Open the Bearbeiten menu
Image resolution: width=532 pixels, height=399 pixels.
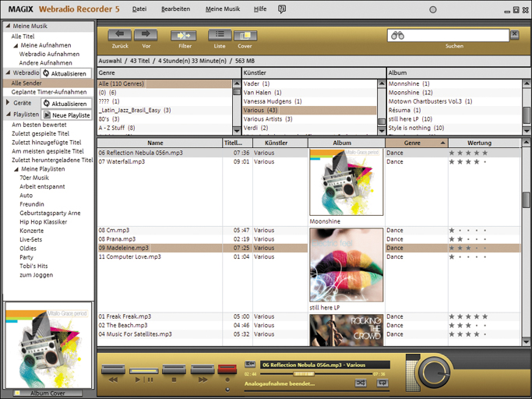(175, 9)
